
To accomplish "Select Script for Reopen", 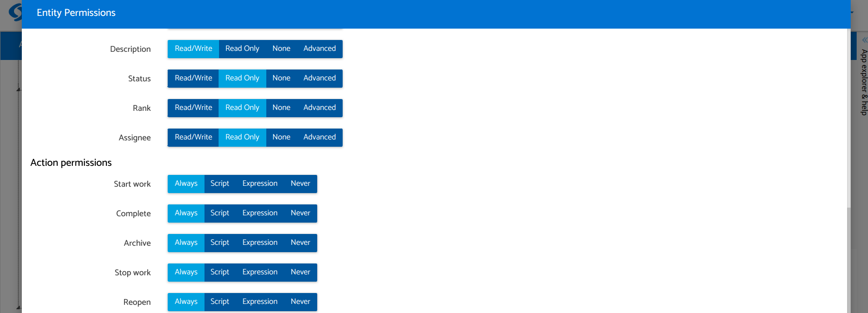I will [220, 302].
